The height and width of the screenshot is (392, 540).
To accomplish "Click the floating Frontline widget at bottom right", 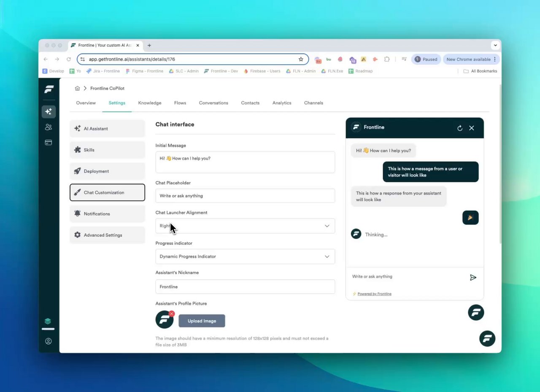I will pyautogui.click(x=487, y=338).
